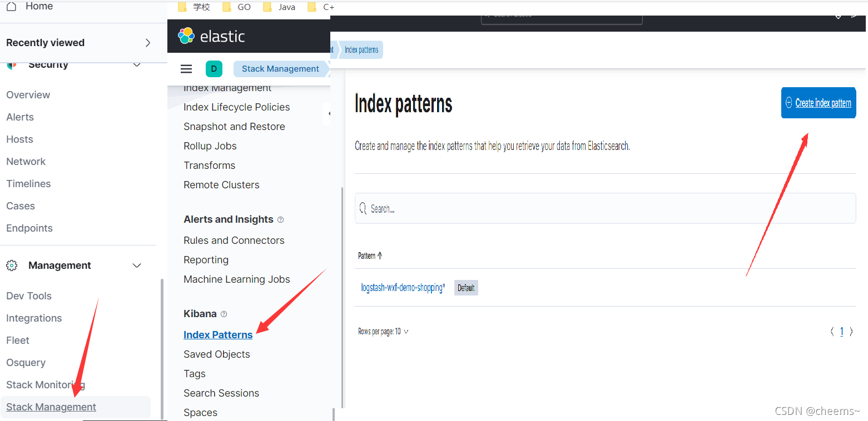Collapse the Security section chevron
Viewport: 868px width, 421px height.
137,65
